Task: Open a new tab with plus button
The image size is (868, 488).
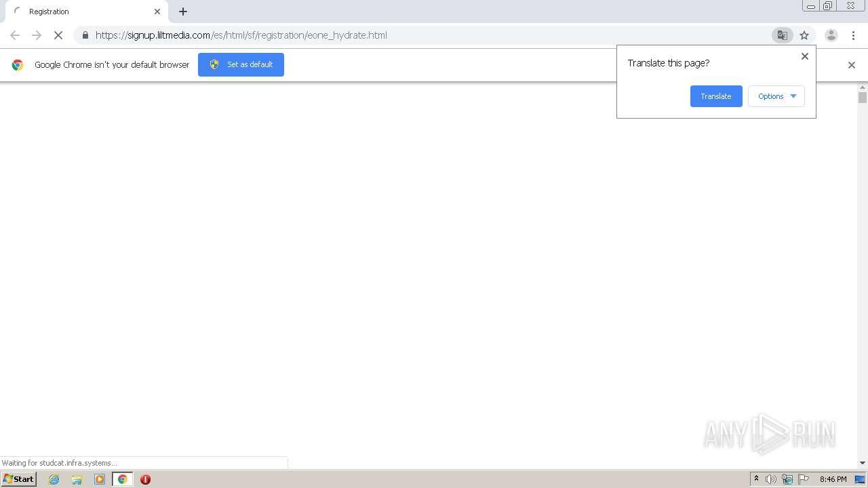Action: pyautogui.click(x=183, y=12)
